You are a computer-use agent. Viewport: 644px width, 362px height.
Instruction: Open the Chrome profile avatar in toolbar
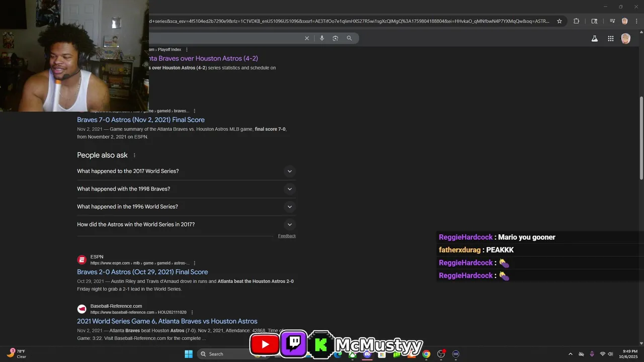tap(625, 21)
